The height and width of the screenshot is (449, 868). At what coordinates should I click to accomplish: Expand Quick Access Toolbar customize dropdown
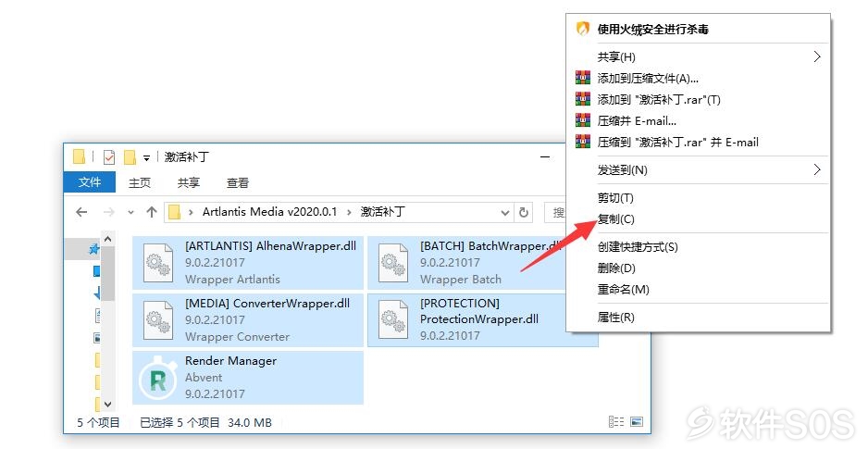147,157
